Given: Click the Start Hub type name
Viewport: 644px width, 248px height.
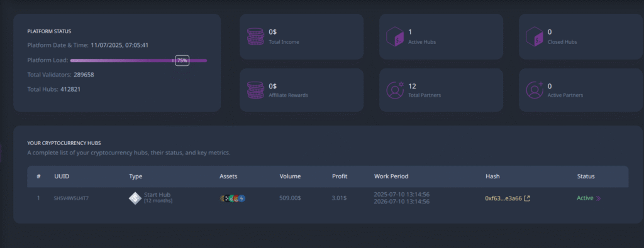Looking at the screenshot, I should click(x=157, y=195).
